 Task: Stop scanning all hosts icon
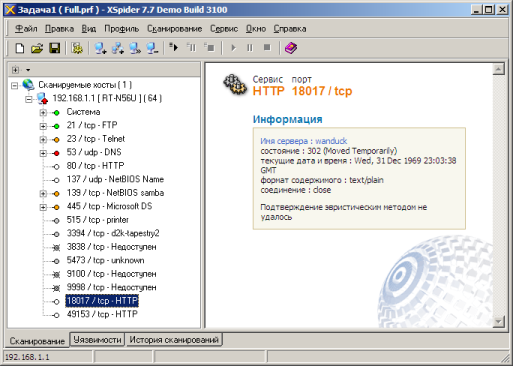click(209, 48)
